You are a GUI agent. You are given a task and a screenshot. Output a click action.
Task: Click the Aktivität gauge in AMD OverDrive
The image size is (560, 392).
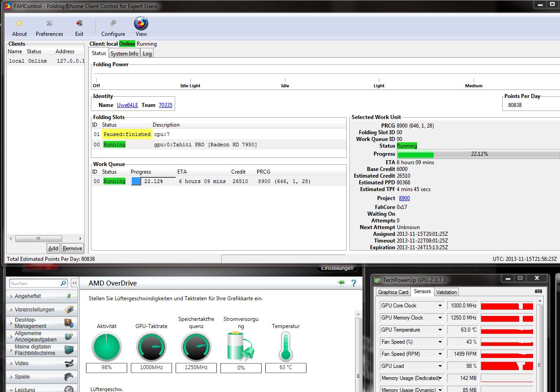point(107,347)
